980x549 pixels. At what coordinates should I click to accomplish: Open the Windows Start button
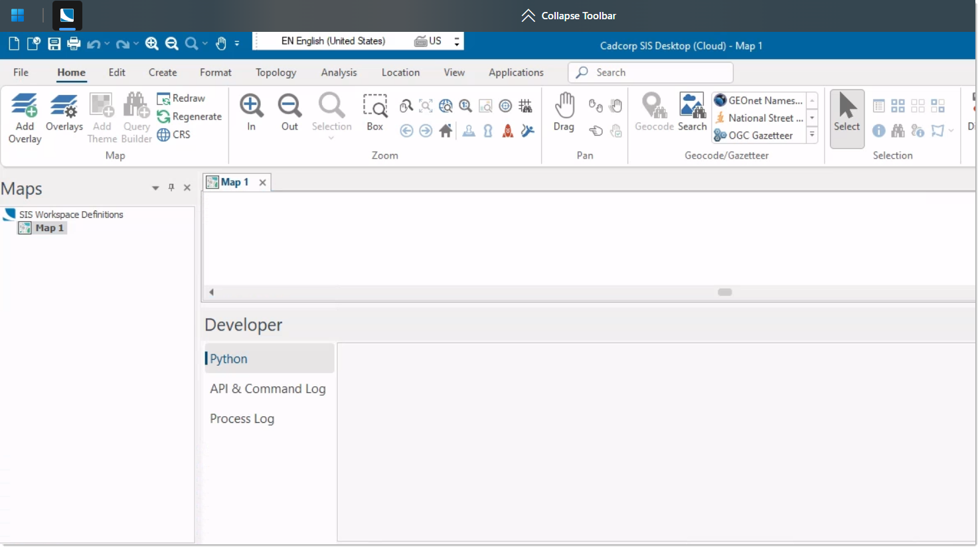pos(18,15)
